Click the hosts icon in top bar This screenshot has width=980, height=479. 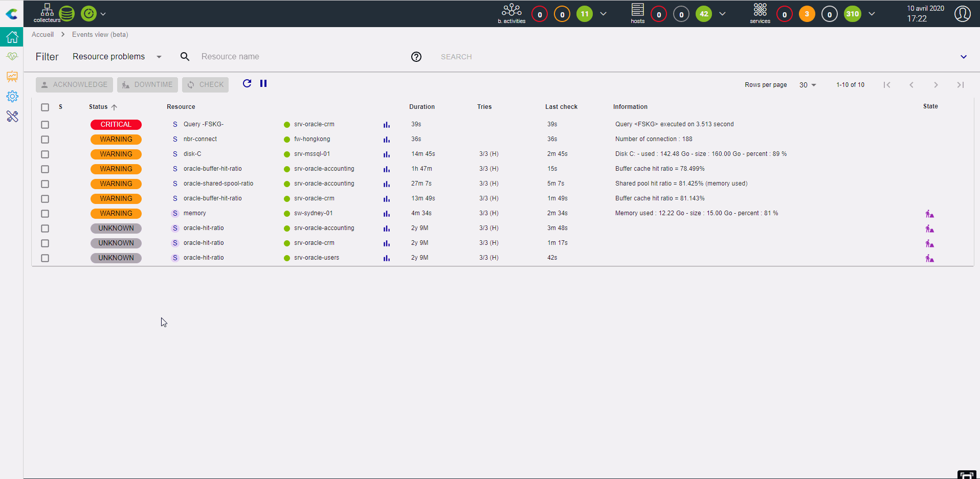[637, 13]
